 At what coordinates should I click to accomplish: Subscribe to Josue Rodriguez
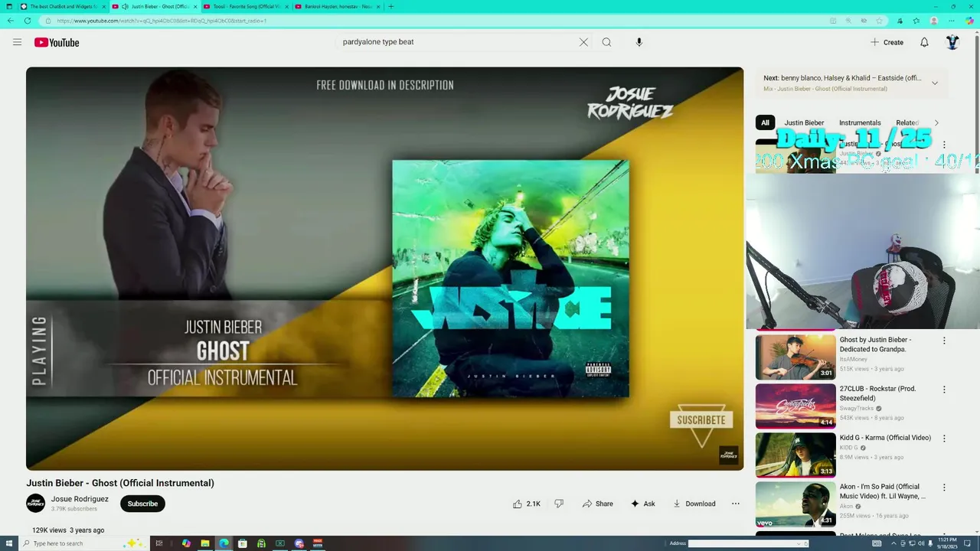142,504
